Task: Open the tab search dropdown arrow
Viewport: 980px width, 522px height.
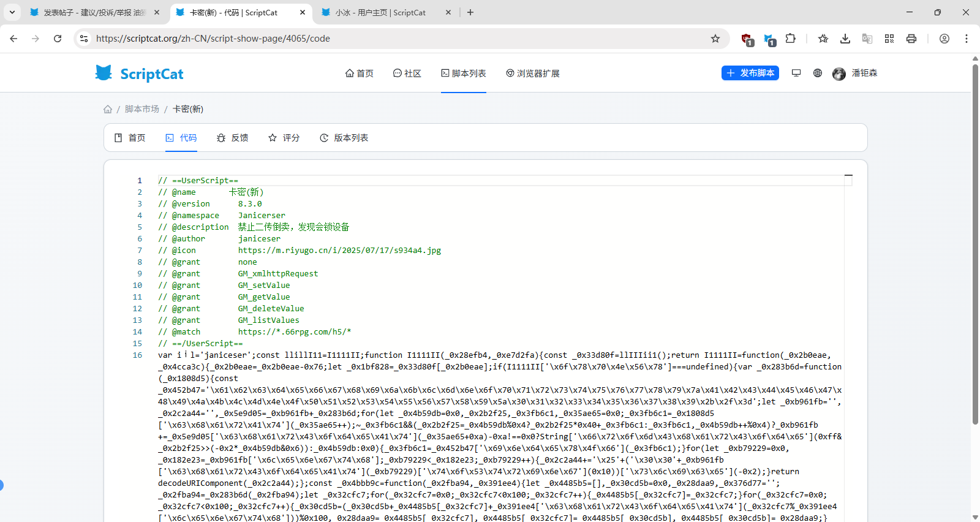Action: [12, 12]
